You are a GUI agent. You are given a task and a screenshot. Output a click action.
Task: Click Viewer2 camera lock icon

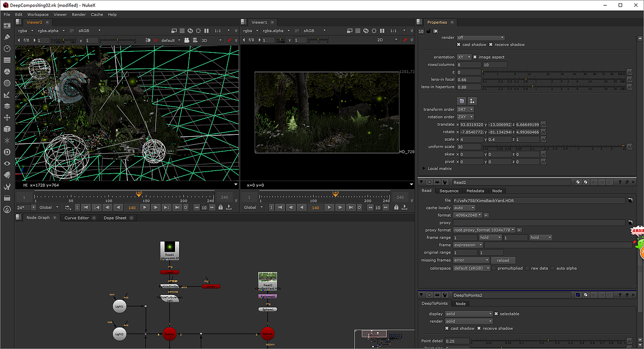click(187, 40)
